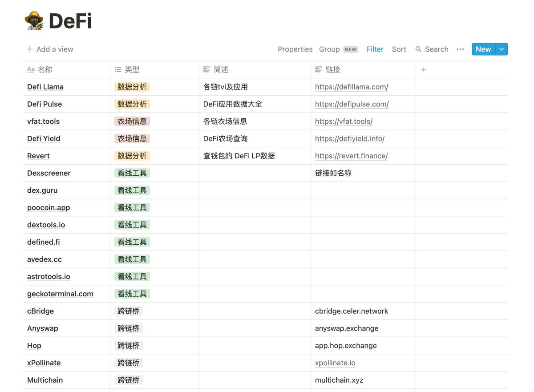Click the plus icon to add column
Image resolution: width=534 pixels, height=392 pixels.
coord(424,69)
